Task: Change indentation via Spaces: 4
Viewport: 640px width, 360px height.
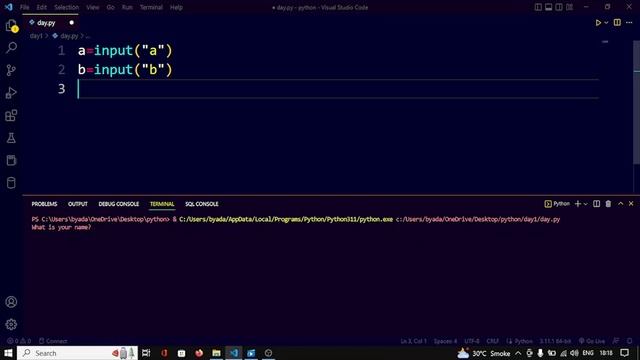Action: click(445, 341)
